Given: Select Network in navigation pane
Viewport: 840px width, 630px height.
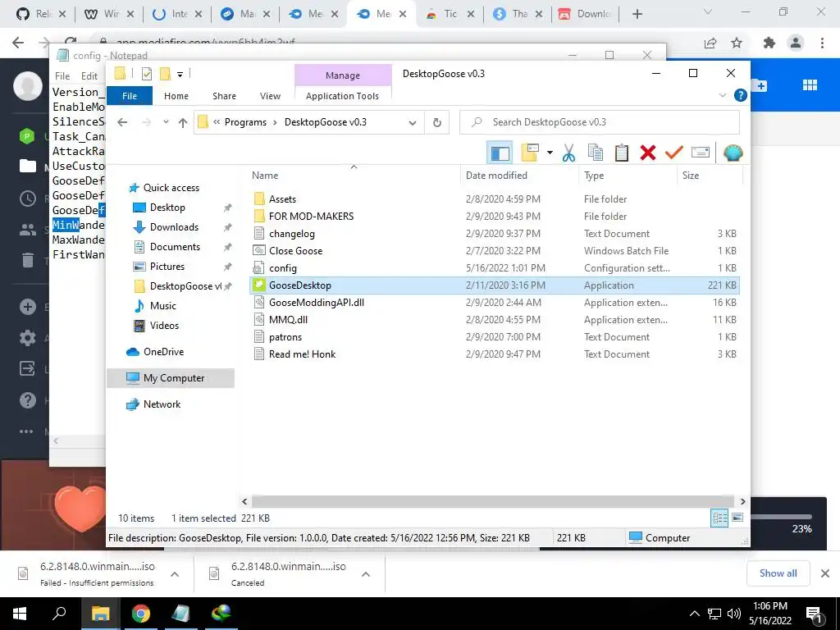Looking at the screenshot, I should click(x=162, y=404).
